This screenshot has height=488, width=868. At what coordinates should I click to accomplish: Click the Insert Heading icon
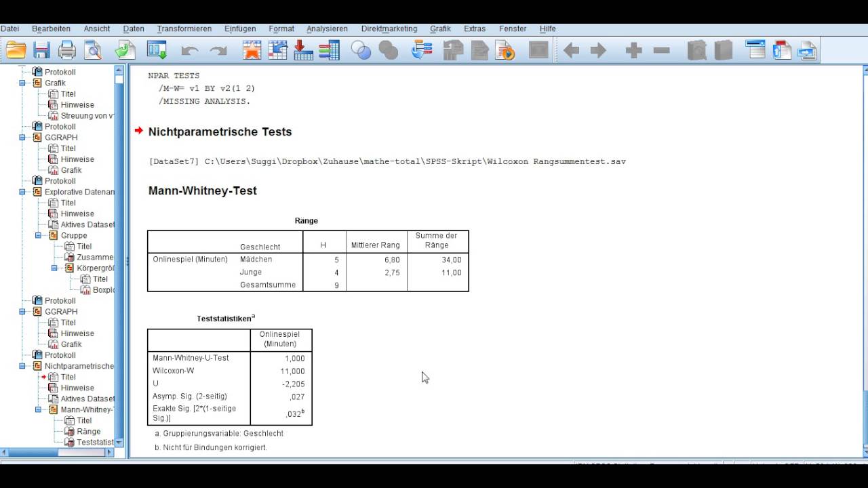click(755, 50)
